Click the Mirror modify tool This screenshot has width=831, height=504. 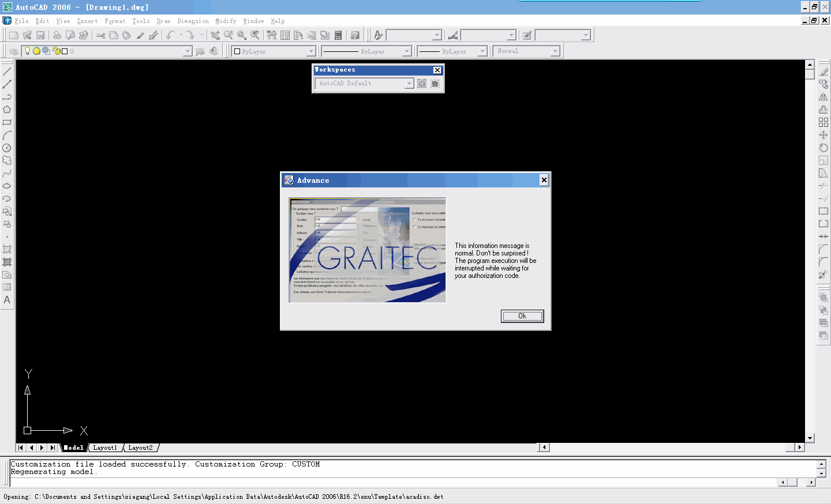[x=823, y=97]
